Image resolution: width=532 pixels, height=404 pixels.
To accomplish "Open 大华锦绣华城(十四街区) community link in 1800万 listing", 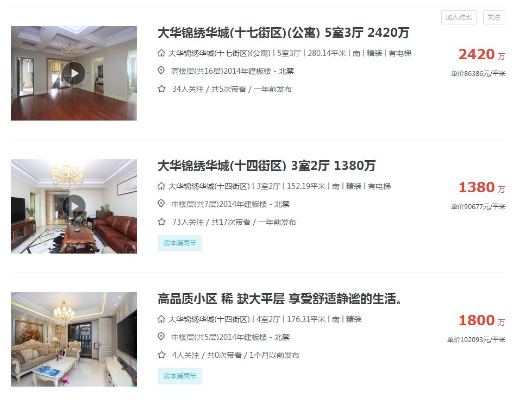I will 209,319.
